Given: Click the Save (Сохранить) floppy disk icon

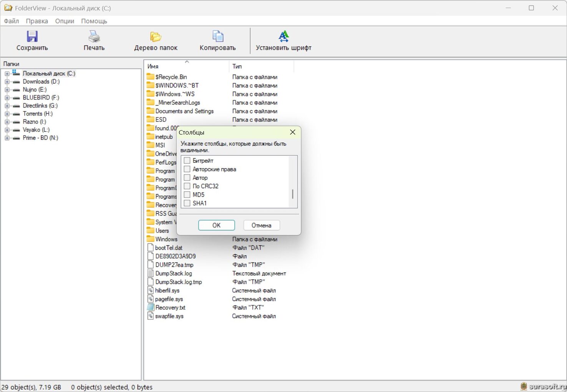Looking at the screenshot, I should click(x=32, y=37).
